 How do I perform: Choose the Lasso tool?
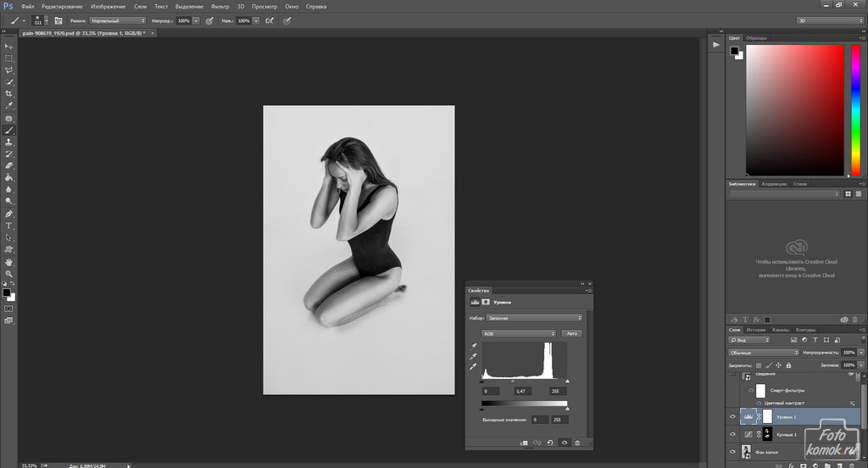coord(8,70)
